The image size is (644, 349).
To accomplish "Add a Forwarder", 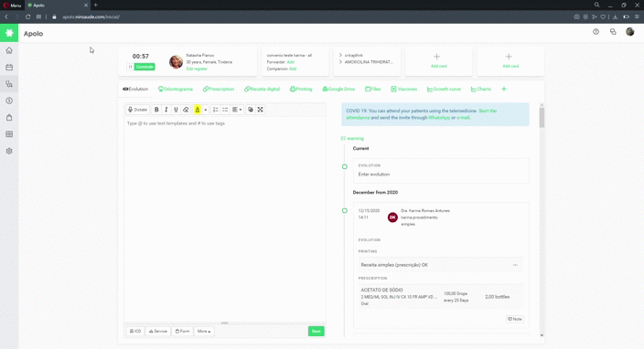I will pyautogui.click(x=290, y=62).
